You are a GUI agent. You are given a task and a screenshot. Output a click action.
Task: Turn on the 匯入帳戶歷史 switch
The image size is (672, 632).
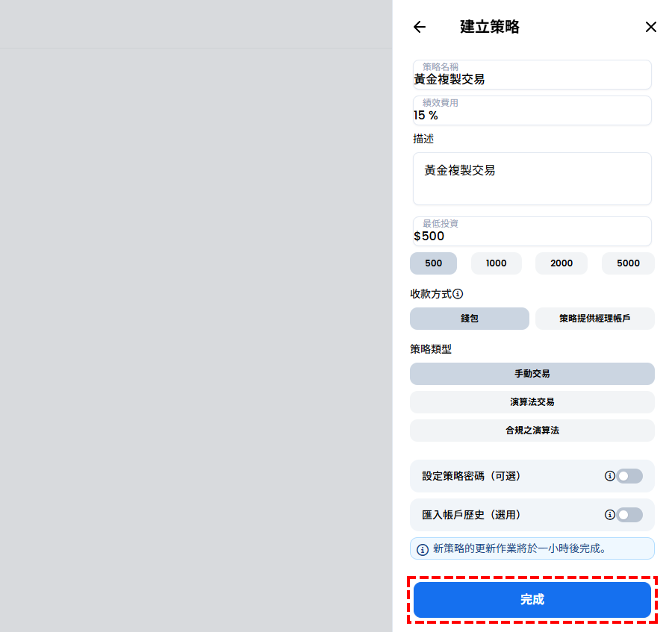[629, 515]
